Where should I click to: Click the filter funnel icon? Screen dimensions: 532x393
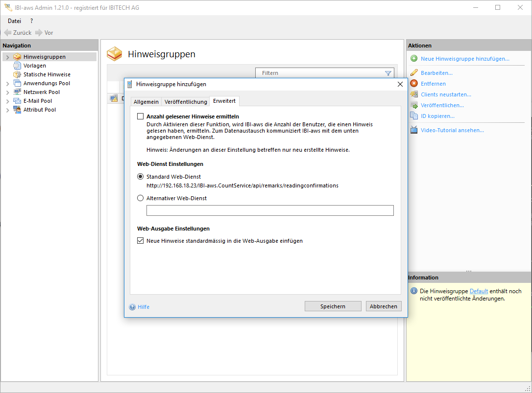point(388,73)
